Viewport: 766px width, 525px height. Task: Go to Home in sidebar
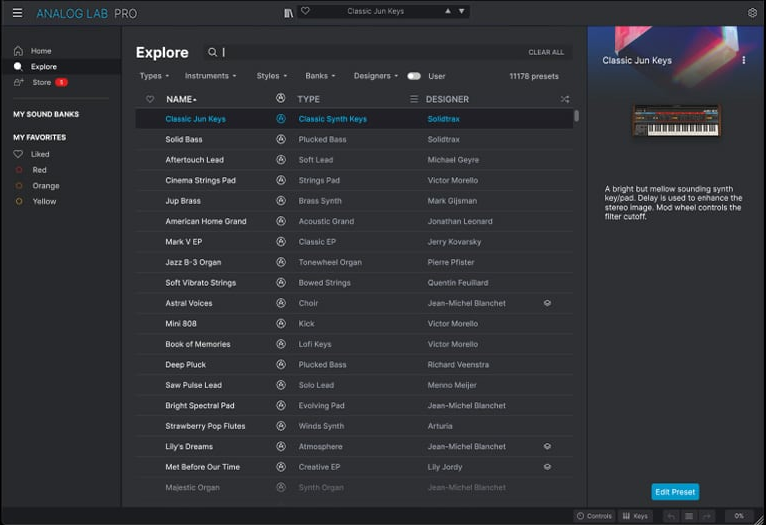point(41,51)
